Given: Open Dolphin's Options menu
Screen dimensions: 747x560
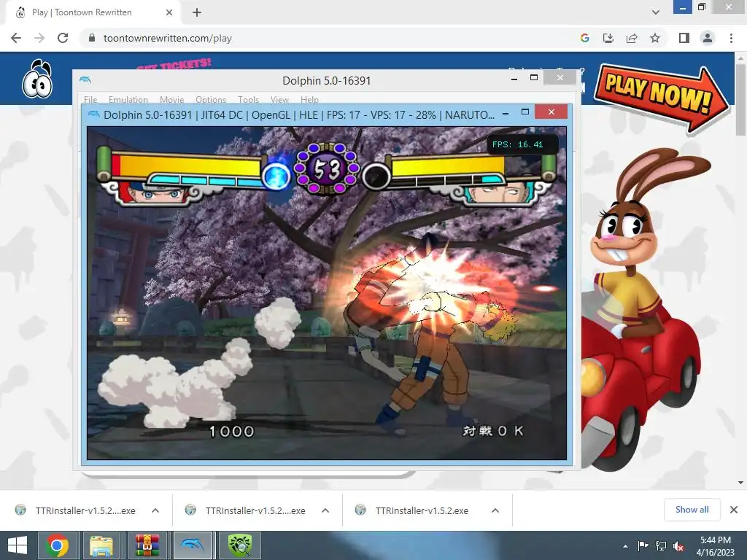Looking at the screenshot, I should (x=211, y=99).
